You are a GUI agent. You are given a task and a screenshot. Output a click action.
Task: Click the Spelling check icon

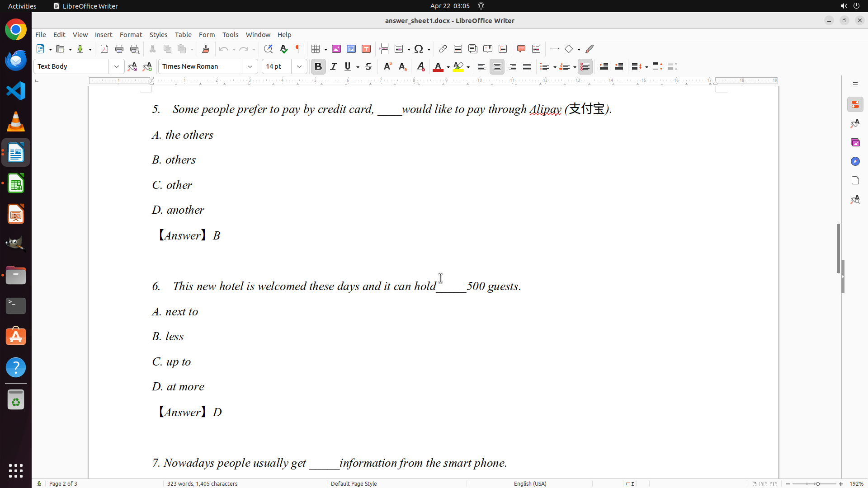pyautogui.click(x=283, y=49)
